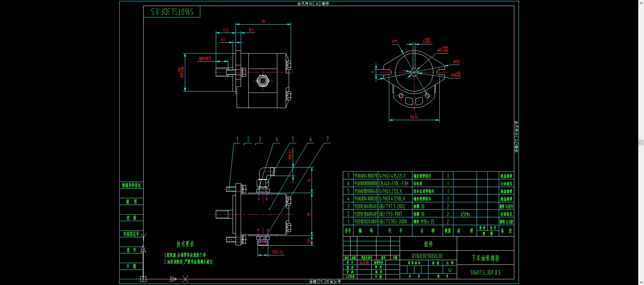Image resolution: width=644 pixels, height=285 pixels.
Task: Click the M22×1.5 thread callout
Action: click(x=278, y=252)
